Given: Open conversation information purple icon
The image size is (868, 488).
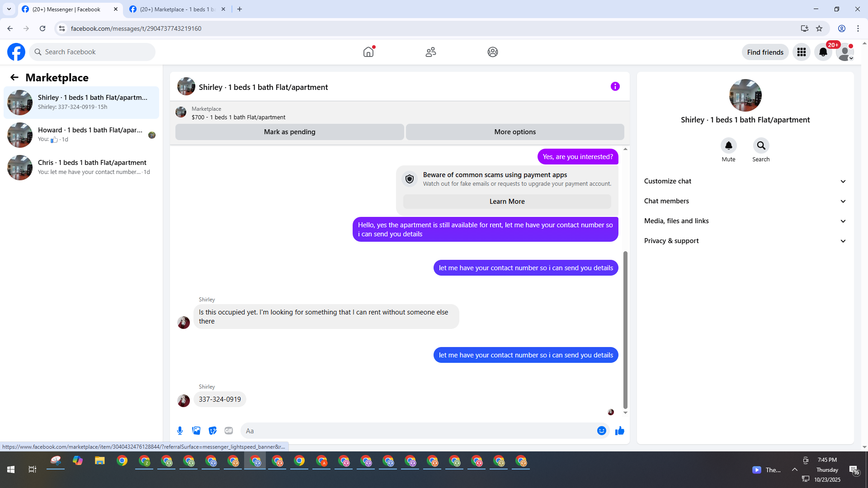Looking at the screenshot, I should tap(615, 86).
